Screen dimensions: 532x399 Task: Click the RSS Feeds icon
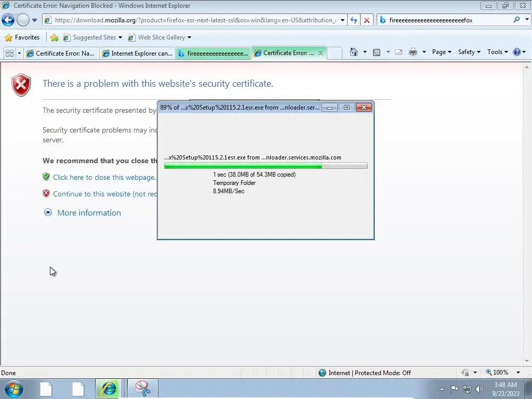[x=377, y=52]
